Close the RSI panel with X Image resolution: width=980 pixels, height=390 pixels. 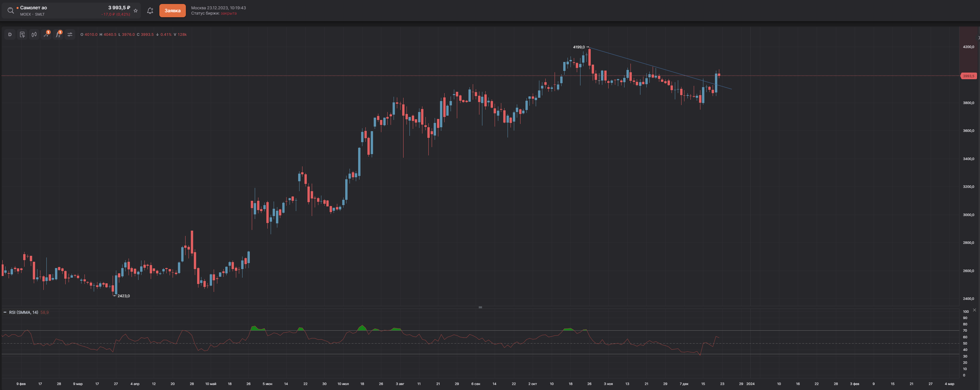click(x=974, y=310)
